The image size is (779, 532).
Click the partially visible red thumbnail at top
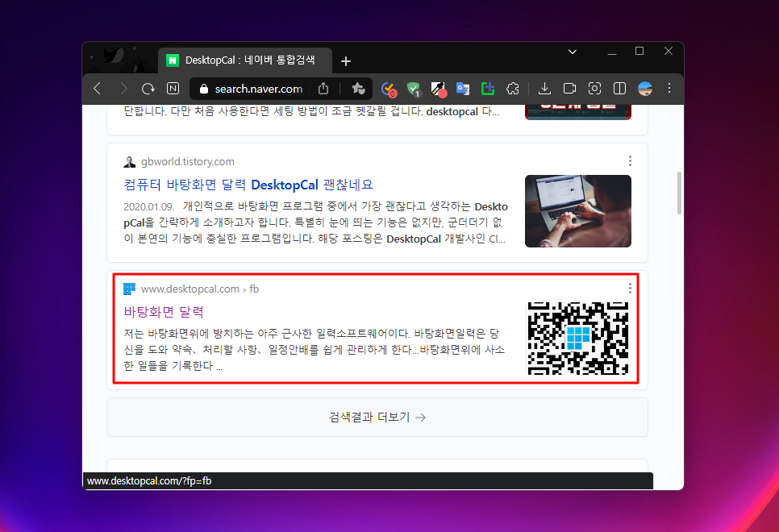coord(577,112)
